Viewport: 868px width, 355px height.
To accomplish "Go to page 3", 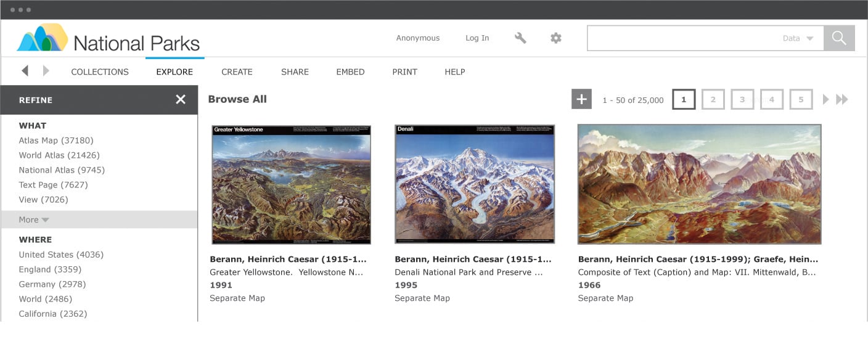I will pyautogui.click(x=742, y=99).
